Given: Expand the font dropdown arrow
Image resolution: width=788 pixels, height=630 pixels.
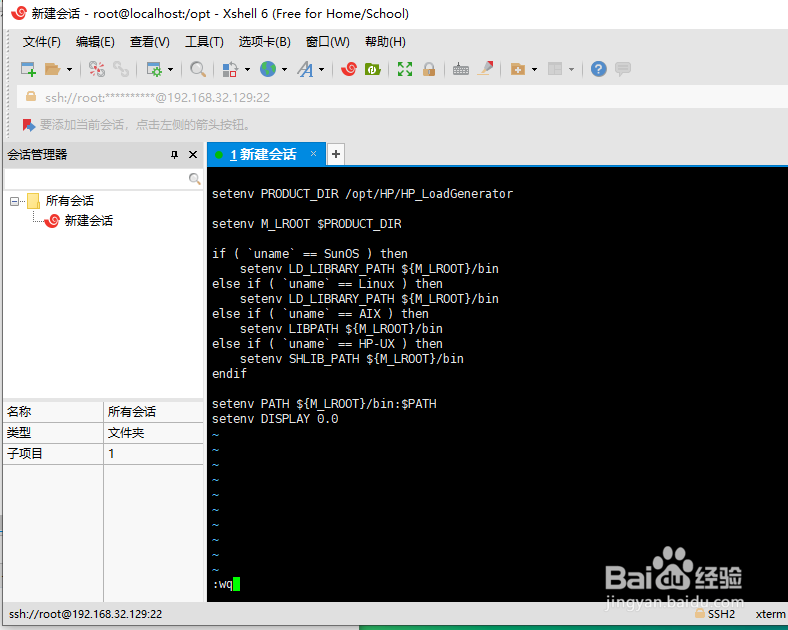Looking at the screenshot, I should tap(322, 69).
